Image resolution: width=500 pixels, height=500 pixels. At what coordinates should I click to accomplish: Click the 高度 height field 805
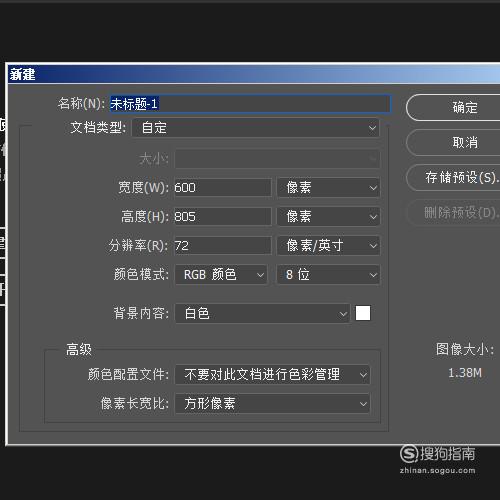tap(223, 217)
